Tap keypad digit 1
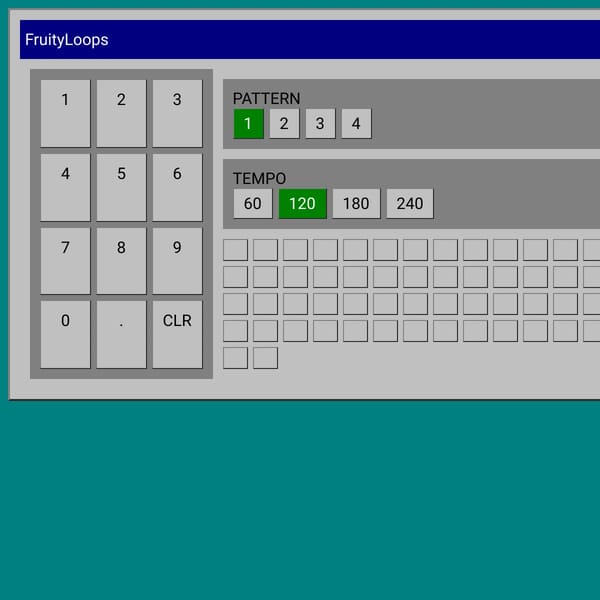The height and width of the screenshot is (600, 600). 65,113
